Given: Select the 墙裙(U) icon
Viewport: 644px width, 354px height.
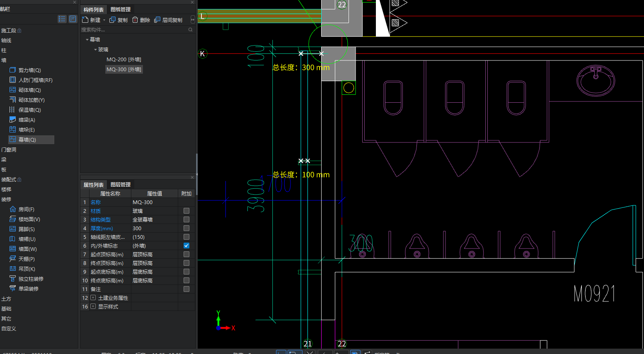Looking at the screenshot, I should 12,239.
